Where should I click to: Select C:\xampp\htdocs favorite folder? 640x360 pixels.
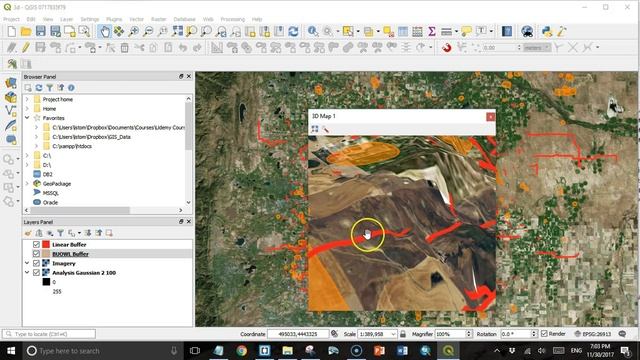(x=72, y=146)
